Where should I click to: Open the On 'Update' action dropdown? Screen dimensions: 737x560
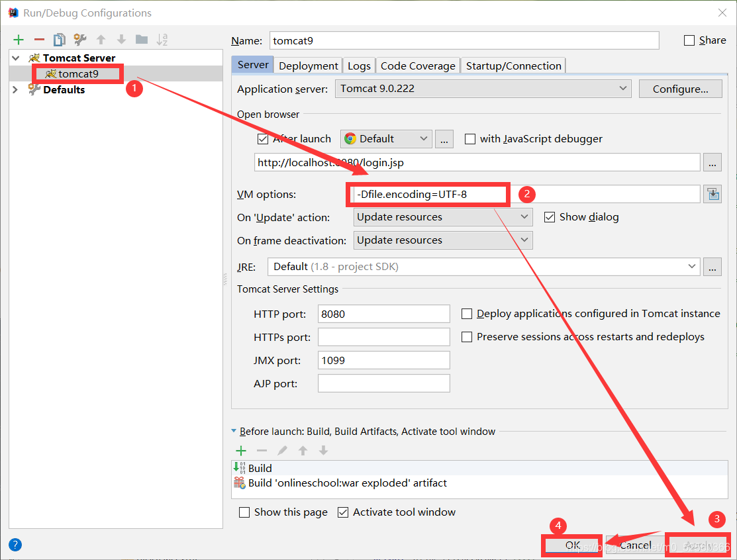443,217
